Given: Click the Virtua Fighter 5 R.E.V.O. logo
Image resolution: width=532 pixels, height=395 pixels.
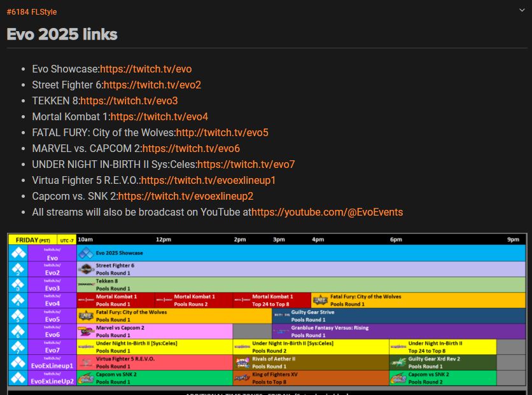Looking at the screenshot, I should coord(86,363).
